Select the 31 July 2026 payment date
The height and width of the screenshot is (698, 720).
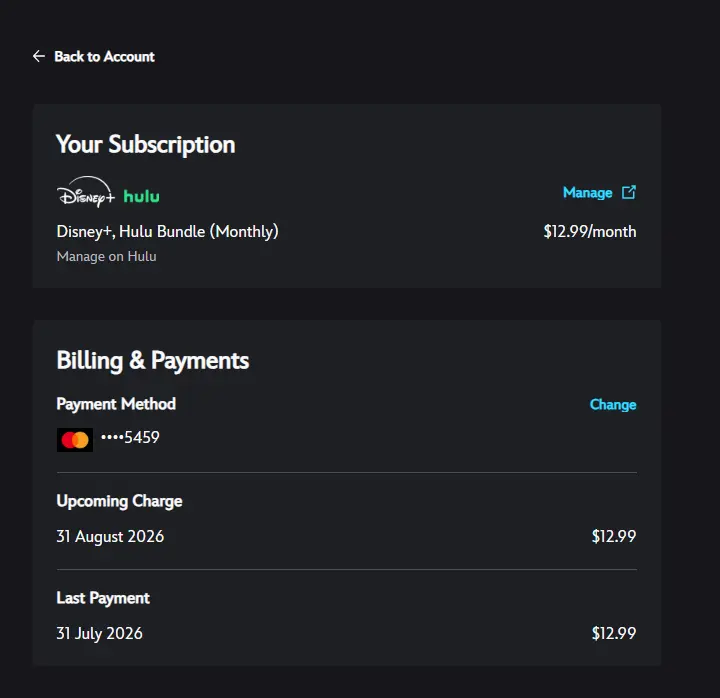(x=99, y=633)
